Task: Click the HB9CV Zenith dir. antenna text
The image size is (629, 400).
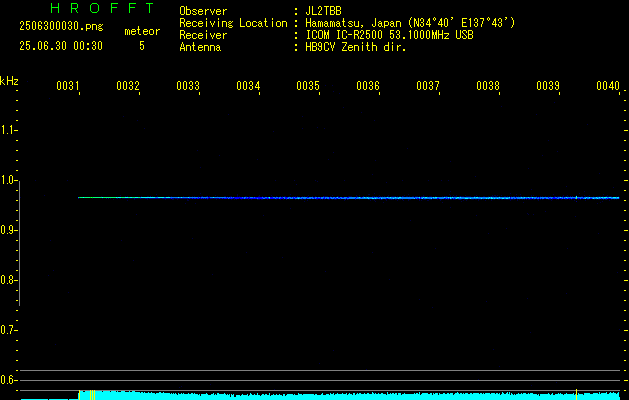Action: click(x=355, y=47)
